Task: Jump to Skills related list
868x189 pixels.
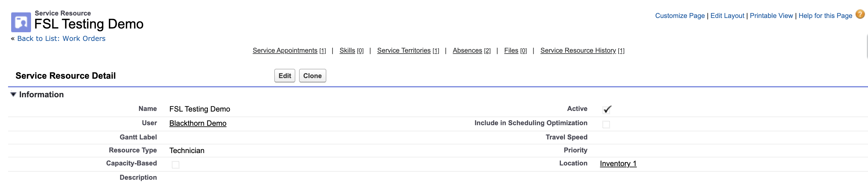Action: pyautogui.click(x=347, y=51)
